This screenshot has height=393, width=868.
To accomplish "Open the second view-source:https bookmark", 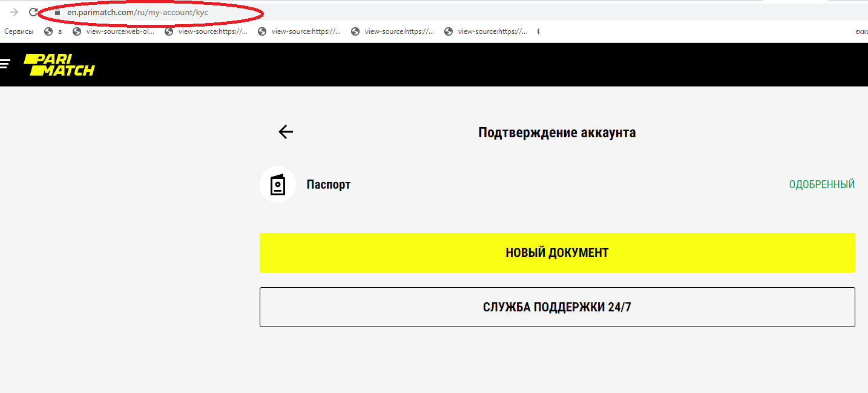I will click(x=300, y=31).
